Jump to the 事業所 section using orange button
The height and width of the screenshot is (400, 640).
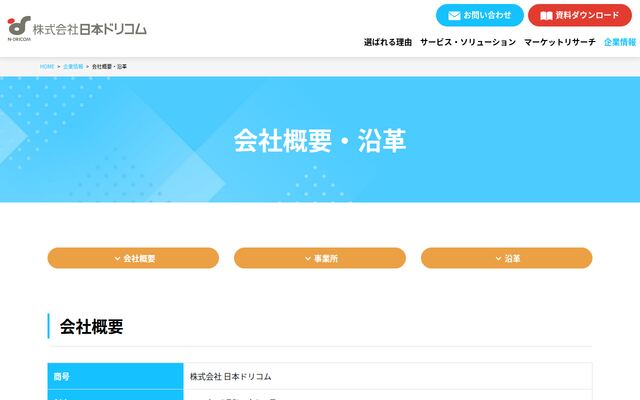[x=320, y=258]
